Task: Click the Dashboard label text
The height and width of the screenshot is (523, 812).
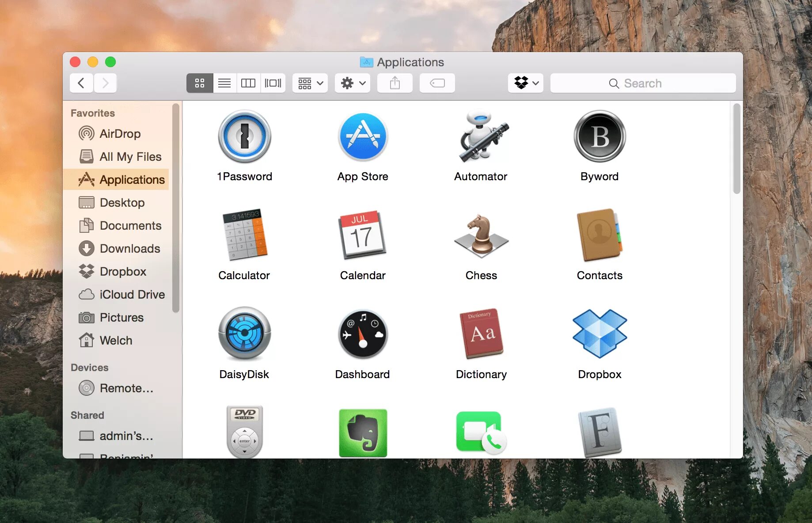Action: pyautogui.click(x=362, y=374)
